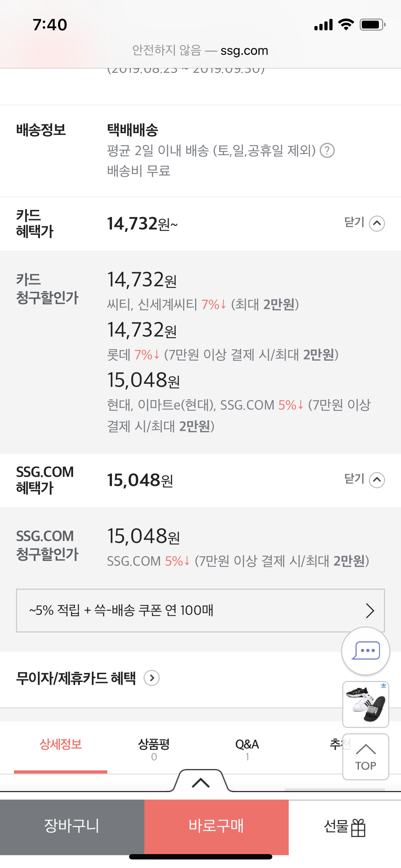Viewport: 401px width, 868px height.
Task: Open 무이자/제휴카드 혜택 arrow icon
Action: tap(151, 678)
